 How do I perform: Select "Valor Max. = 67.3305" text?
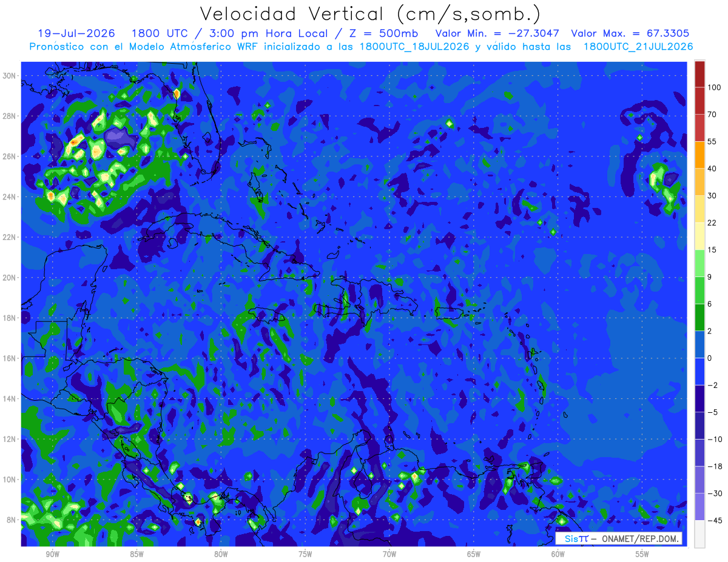coord(630,33)
